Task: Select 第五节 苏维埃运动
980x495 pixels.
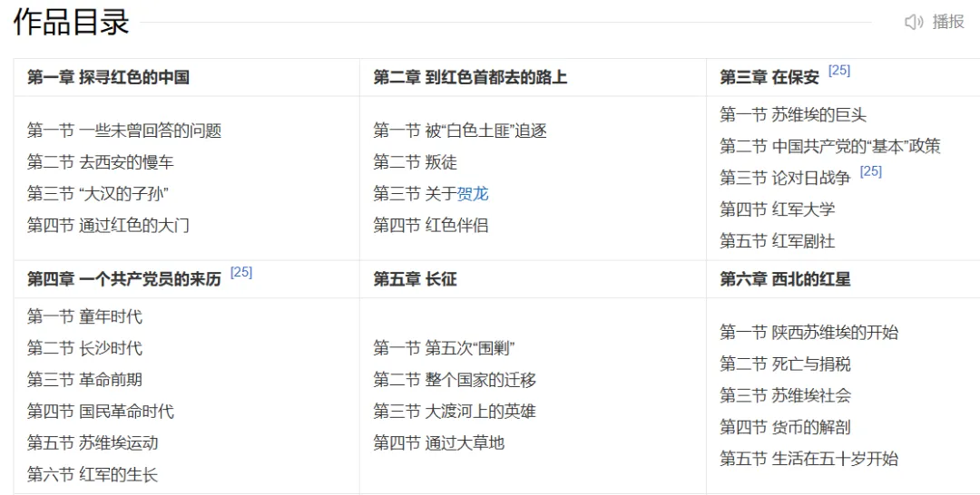Action: 93,443
